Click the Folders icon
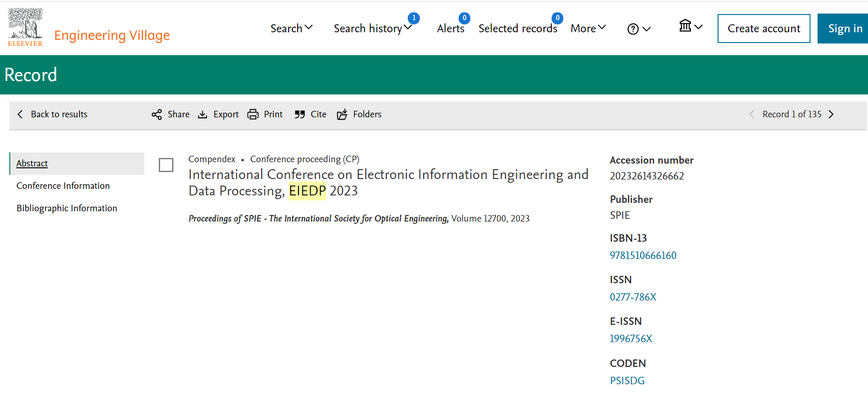868x402 pixels. coord(342,115)
